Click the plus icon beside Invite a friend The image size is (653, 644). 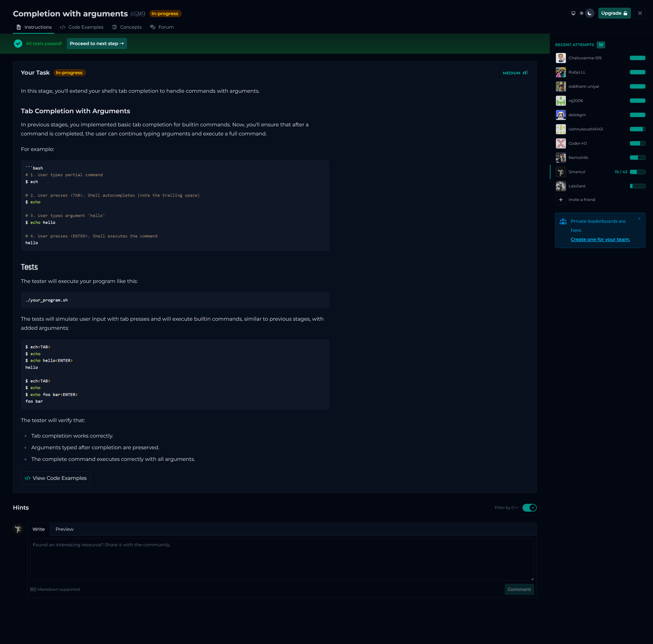coord(561,200)
